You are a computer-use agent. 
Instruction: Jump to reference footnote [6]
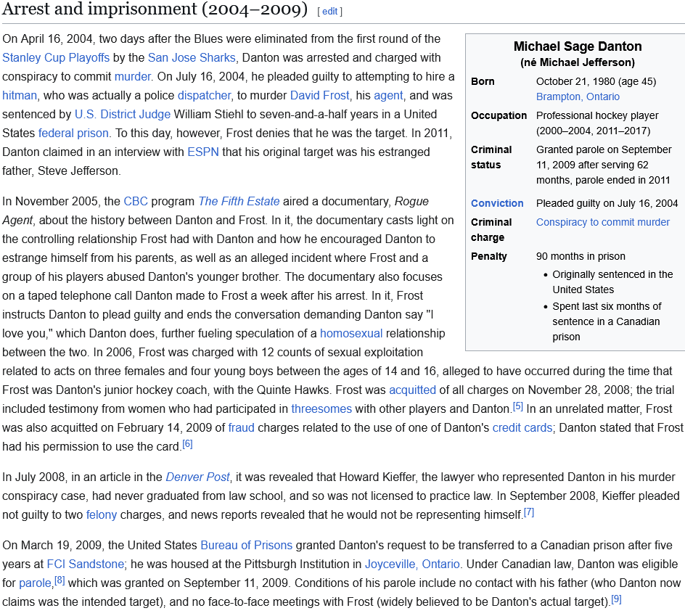click(187, 444)
